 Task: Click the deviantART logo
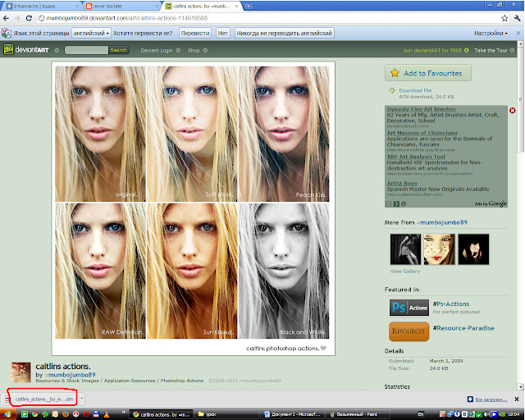coord(26,50)
